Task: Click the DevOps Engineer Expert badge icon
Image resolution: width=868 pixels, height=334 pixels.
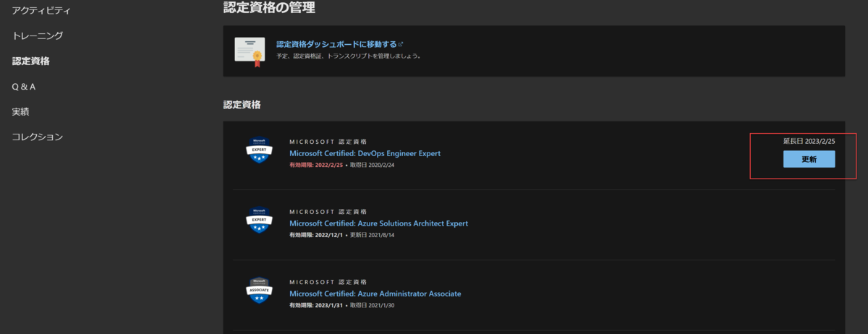Action: click(x=259, y=150)
